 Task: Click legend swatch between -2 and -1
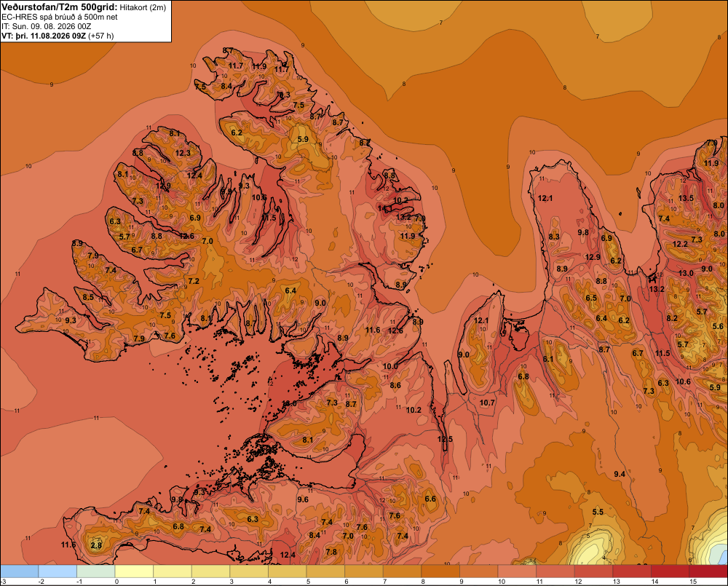58,571
